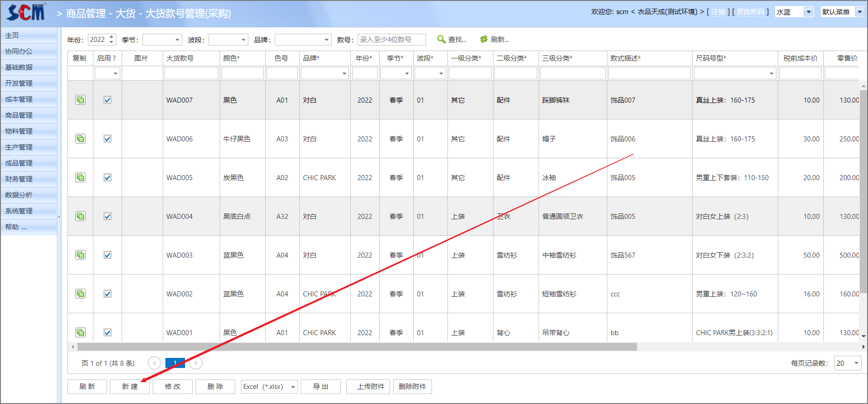Click the copy icon for row WAD005

point(80,177)
